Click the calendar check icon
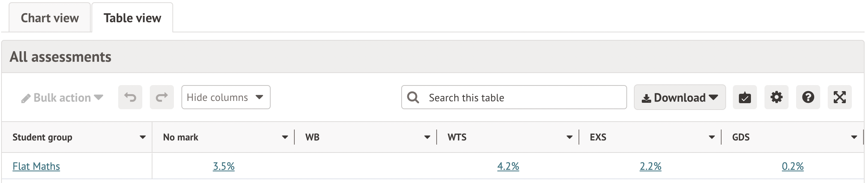868x183 pixels. click(745, 98)
